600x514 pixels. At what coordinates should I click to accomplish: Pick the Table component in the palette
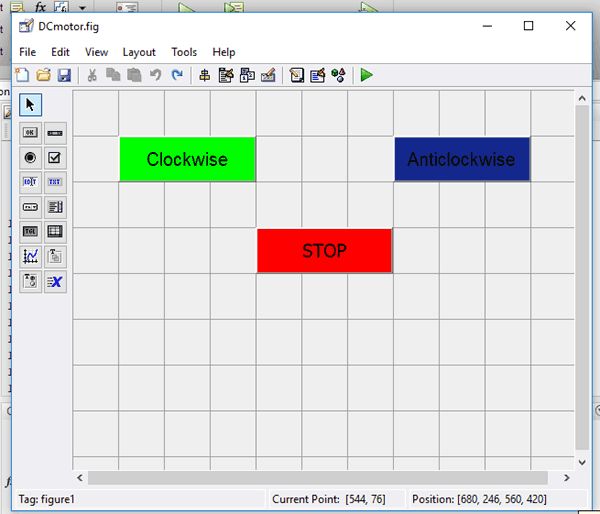(55, 232)
